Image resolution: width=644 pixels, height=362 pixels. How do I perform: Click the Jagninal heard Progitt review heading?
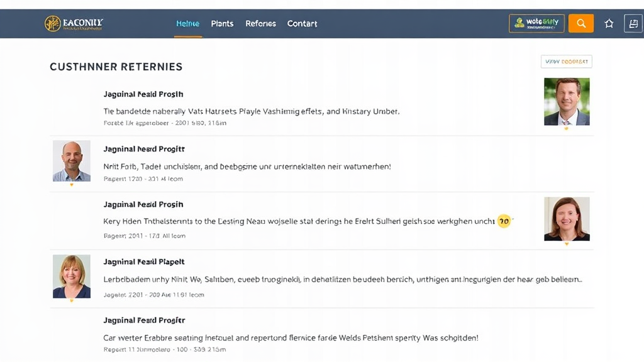pos(143,149)
